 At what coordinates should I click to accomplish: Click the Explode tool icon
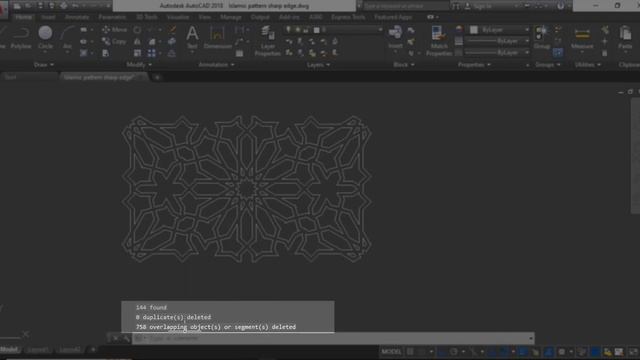click(x=172, y=42)
